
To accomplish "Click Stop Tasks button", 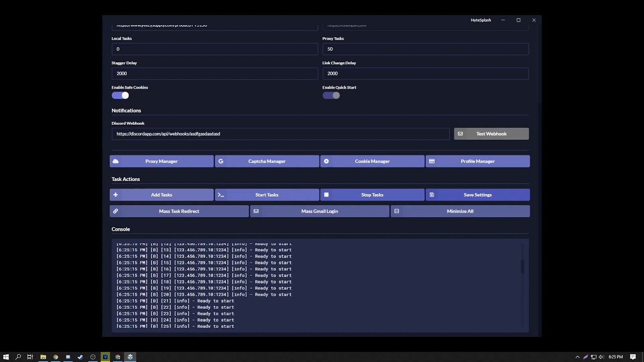I will click(372, 195).
